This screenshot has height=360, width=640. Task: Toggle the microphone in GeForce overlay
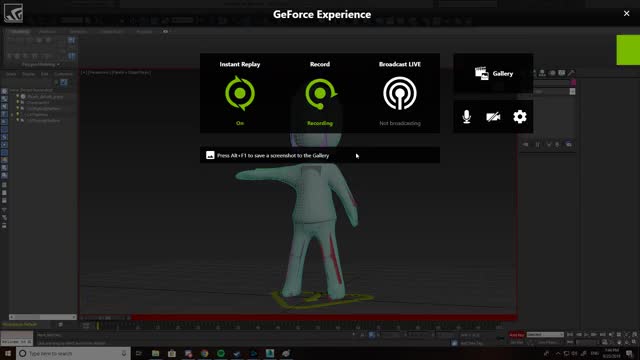pos(467,117)
